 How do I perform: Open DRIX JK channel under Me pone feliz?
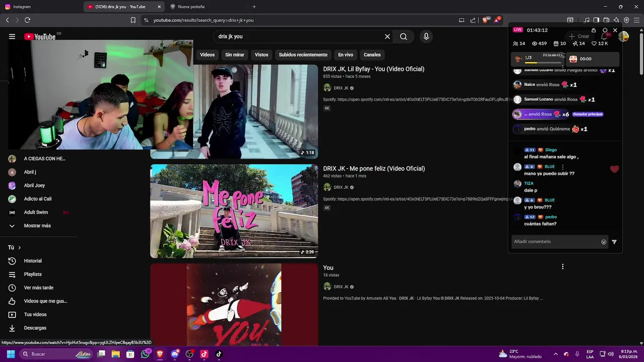[x=341, y=187]
